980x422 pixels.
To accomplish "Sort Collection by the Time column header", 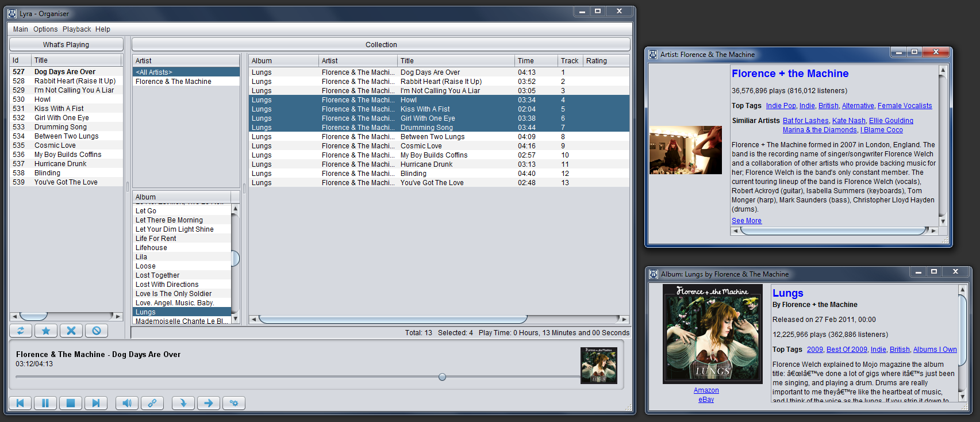I will (x=536, y=61).
